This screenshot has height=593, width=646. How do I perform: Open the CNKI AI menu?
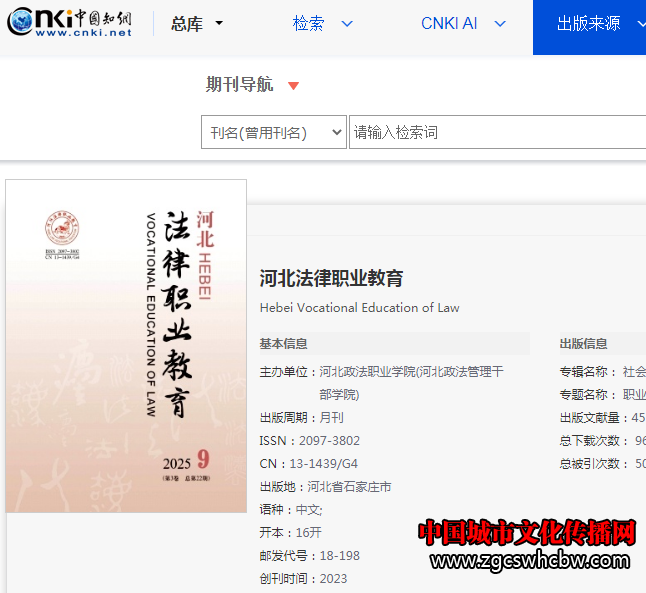point(462,24)
